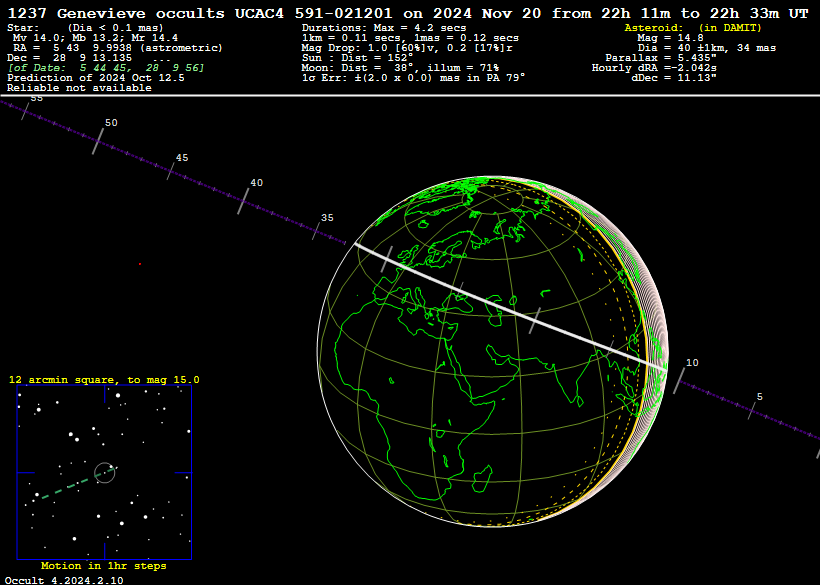
Task: Click 'Parallax = 5.435"' text
Action: tap(661, 58)
